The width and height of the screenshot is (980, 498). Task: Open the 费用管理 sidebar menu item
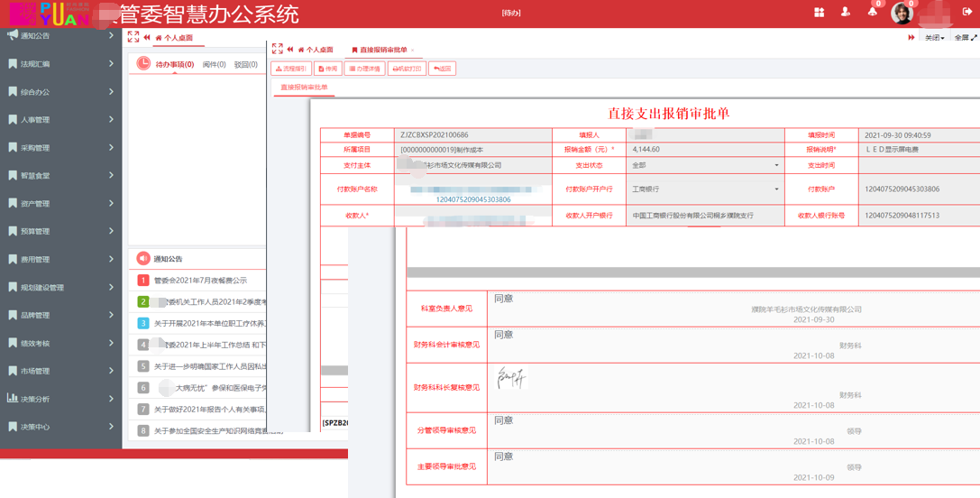(x=60, y=260)
